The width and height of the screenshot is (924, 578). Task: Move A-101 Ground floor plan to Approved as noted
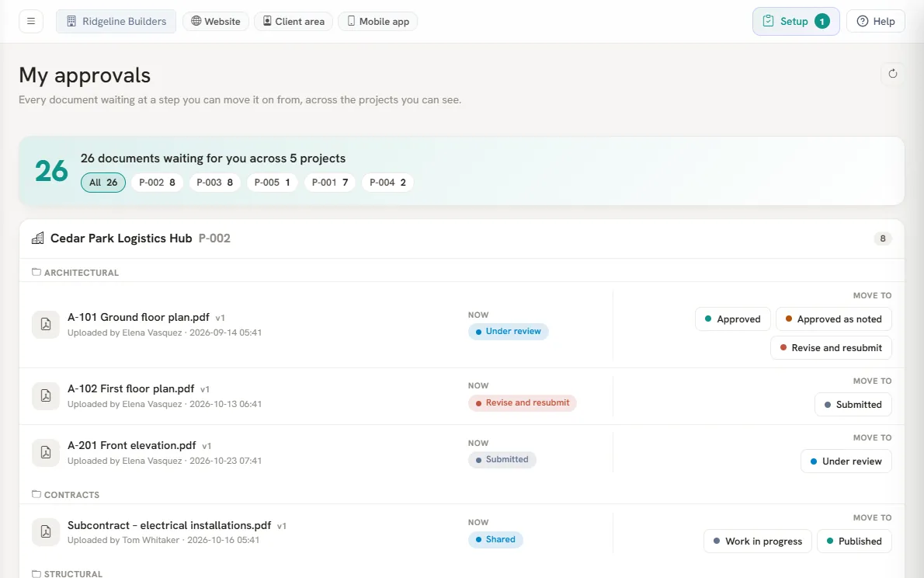834,319
